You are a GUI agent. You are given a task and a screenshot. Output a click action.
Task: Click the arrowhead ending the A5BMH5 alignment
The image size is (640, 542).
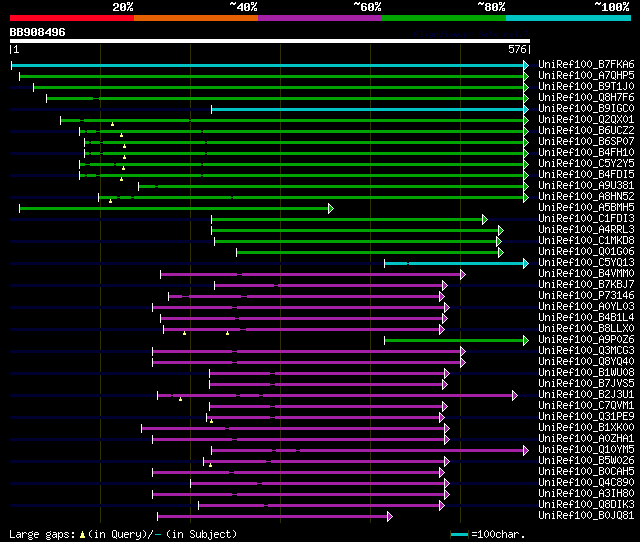331,209
